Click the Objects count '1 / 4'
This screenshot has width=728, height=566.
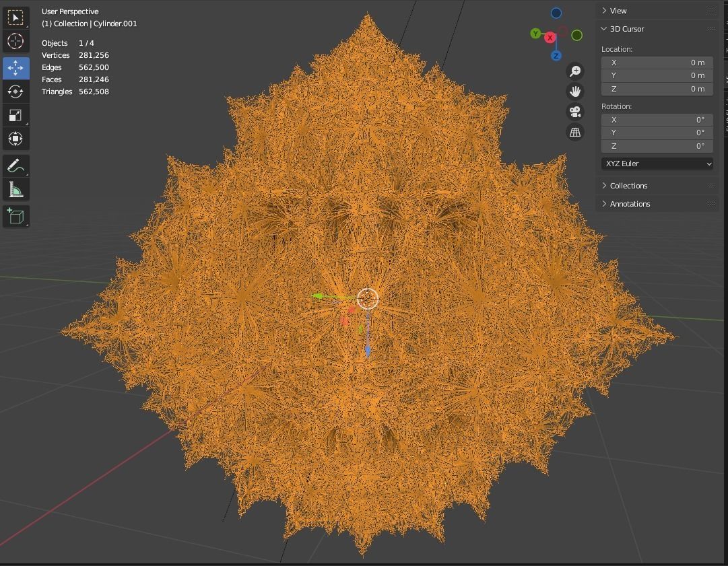[86, 43]
